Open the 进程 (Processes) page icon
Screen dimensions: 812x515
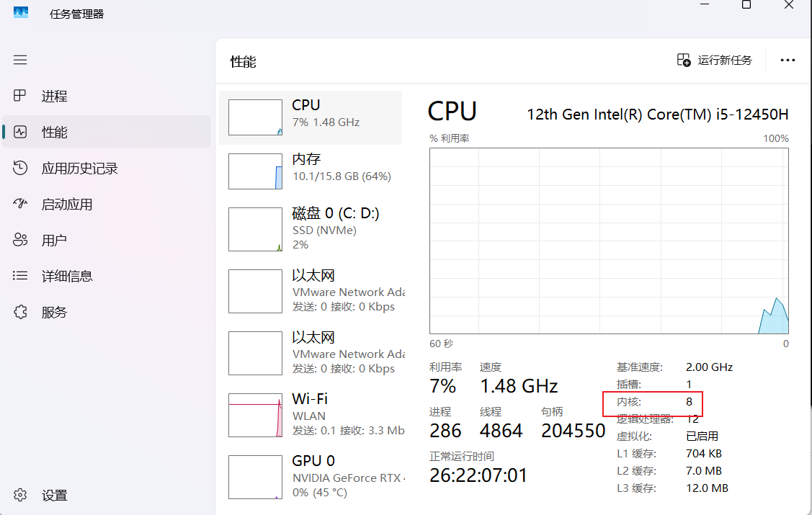point(19,96)
